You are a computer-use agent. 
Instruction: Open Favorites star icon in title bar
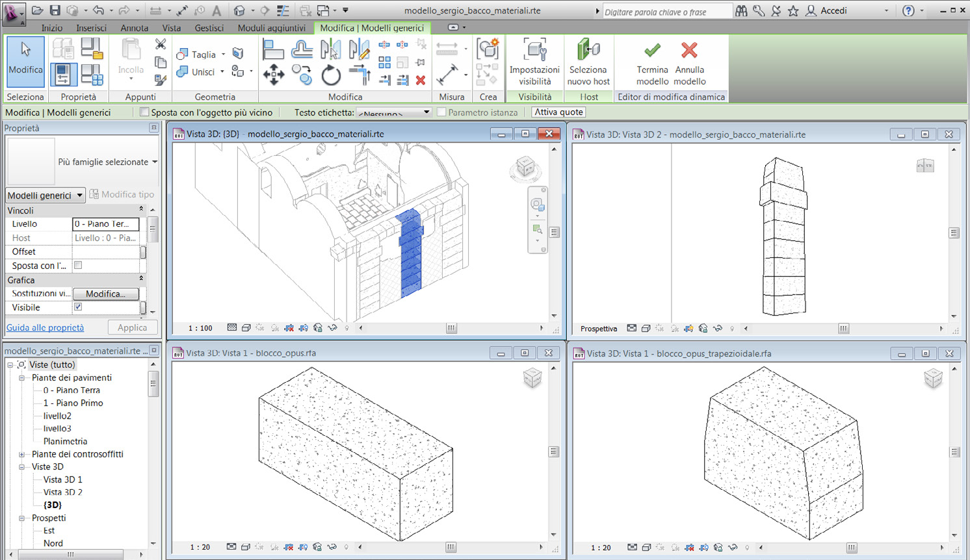(793, 10)
